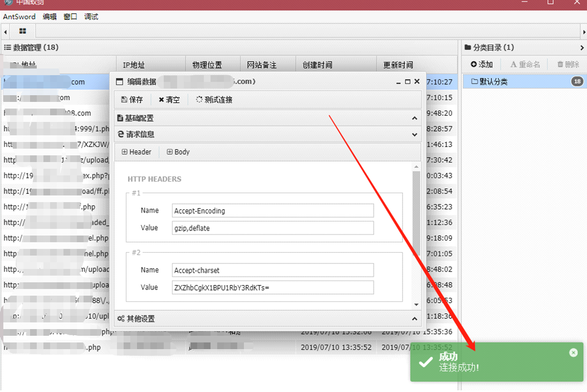Click the header list scrollbar thumb
587x392 pixels.
pos(416,213)
